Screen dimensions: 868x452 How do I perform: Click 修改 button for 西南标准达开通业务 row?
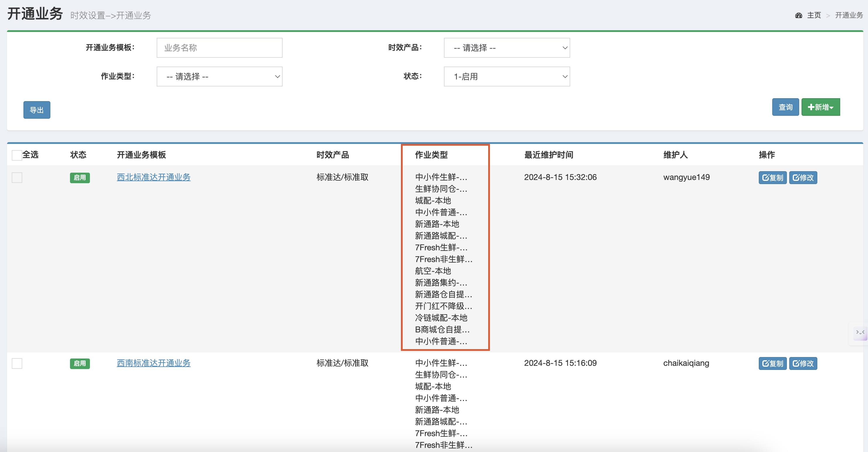coord(803,363)
